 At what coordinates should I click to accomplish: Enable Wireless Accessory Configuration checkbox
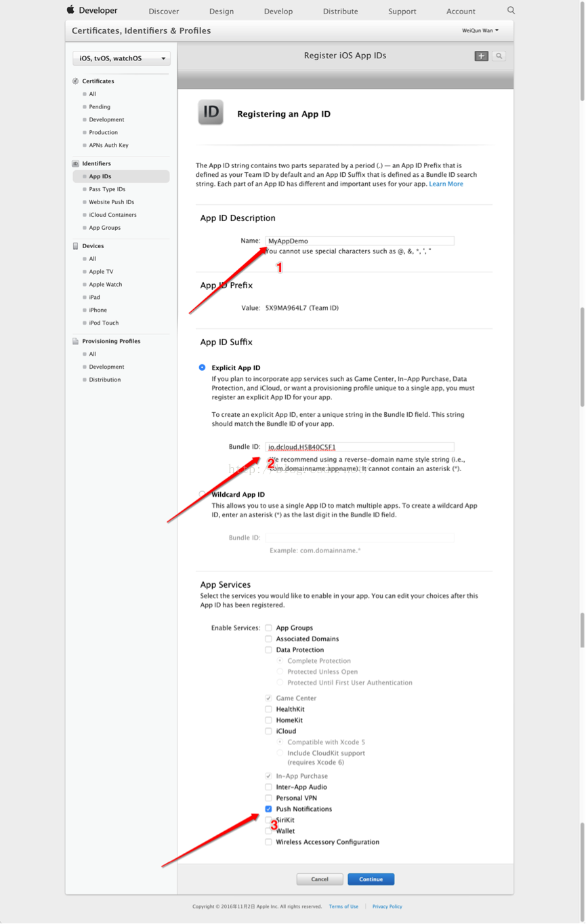click(x=268, y=842)
